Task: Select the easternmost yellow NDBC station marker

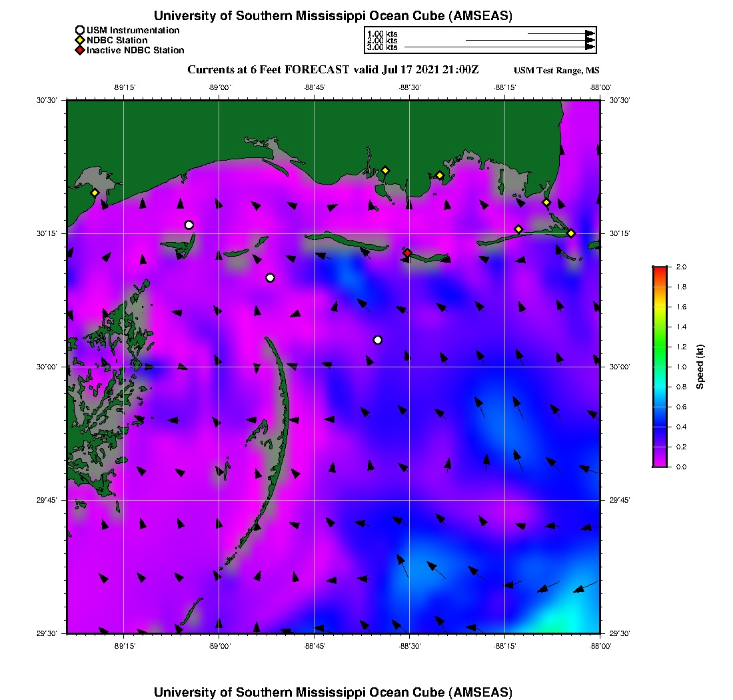Action: pyautogui.click(x=571, y=233)
